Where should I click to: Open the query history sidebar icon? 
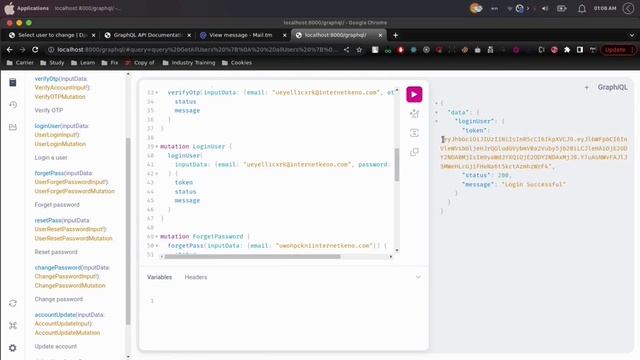coord(13,105)
